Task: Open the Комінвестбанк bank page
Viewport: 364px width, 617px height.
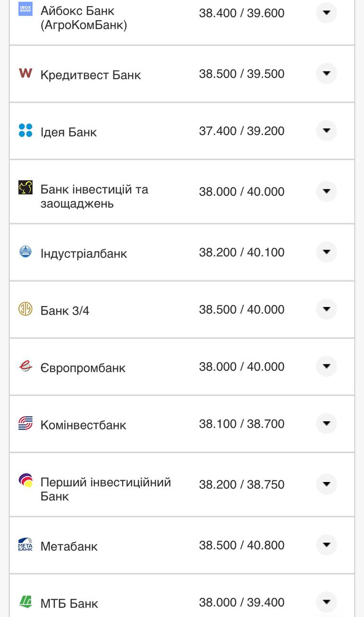Action: click(84, 425)
